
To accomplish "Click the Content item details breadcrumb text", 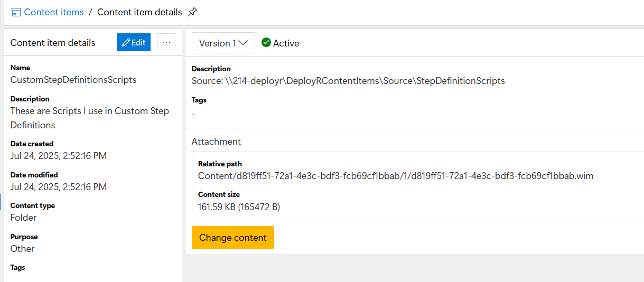I will pos(139,12).
